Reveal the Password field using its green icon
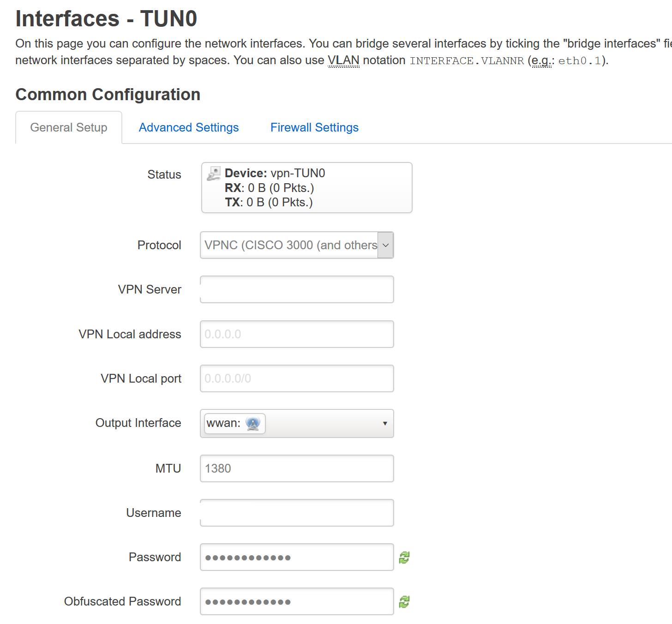Viewport: 672px width, 624px height. click(x=404, y=558)
